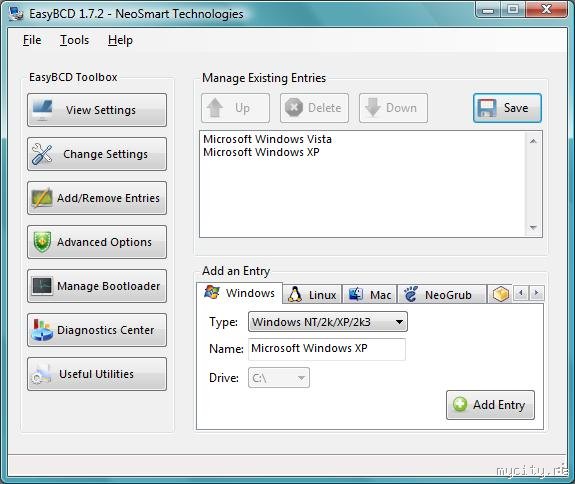Expand the Type dropdown list
Image resolution: width=575 pixels, height=484 pixels.
click(x=327, y=322)
